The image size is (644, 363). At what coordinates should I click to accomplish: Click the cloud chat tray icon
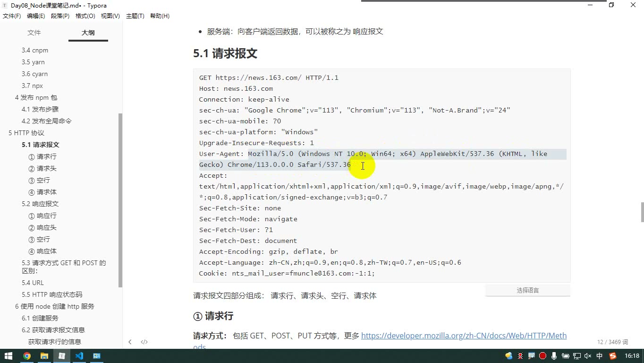click(508, 356)
